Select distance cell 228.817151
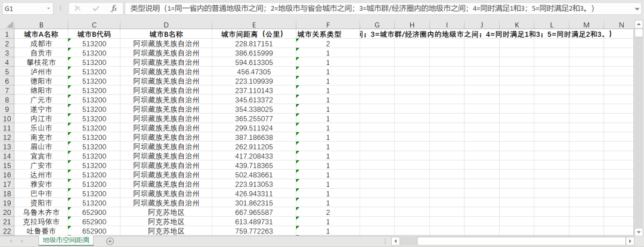The height and width of the screenshot is (247, 644). click(254, 43)
